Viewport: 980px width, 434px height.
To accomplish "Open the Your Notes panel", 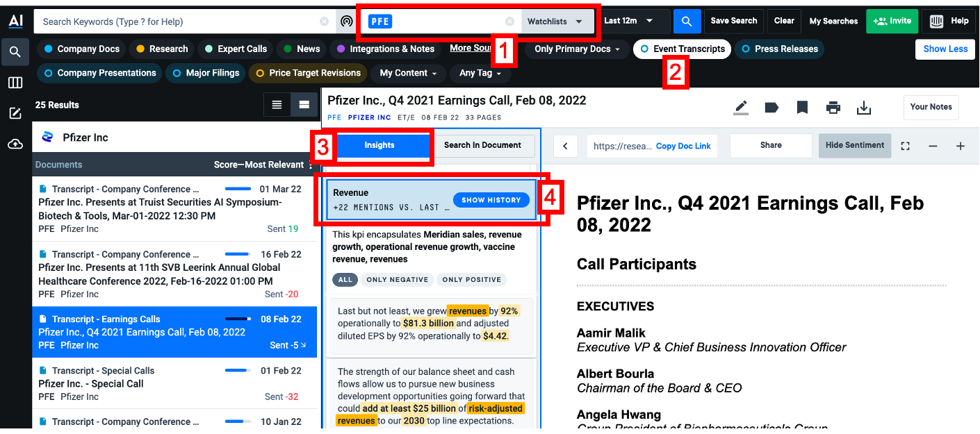I will pyautogui.click(x=931, y=107).
